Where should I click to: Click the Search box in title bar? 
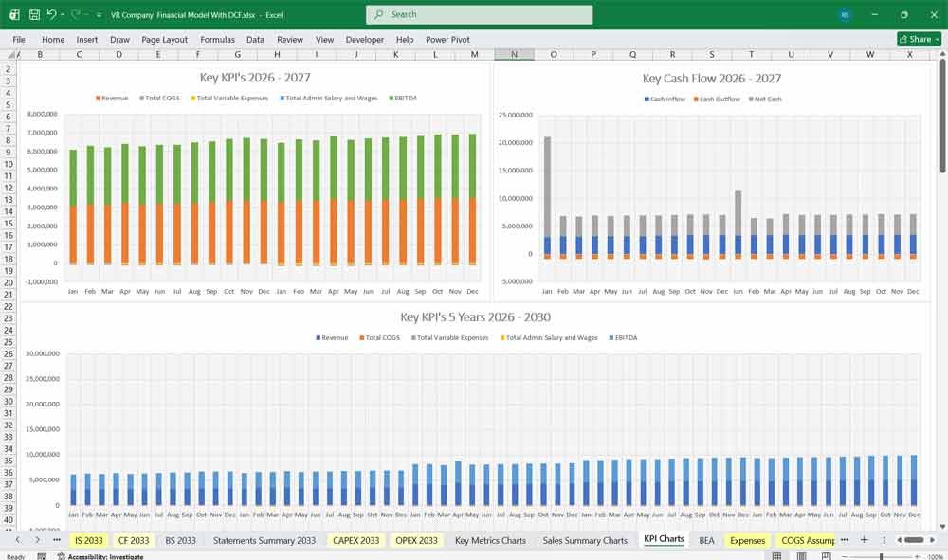[x=480, y=14]
